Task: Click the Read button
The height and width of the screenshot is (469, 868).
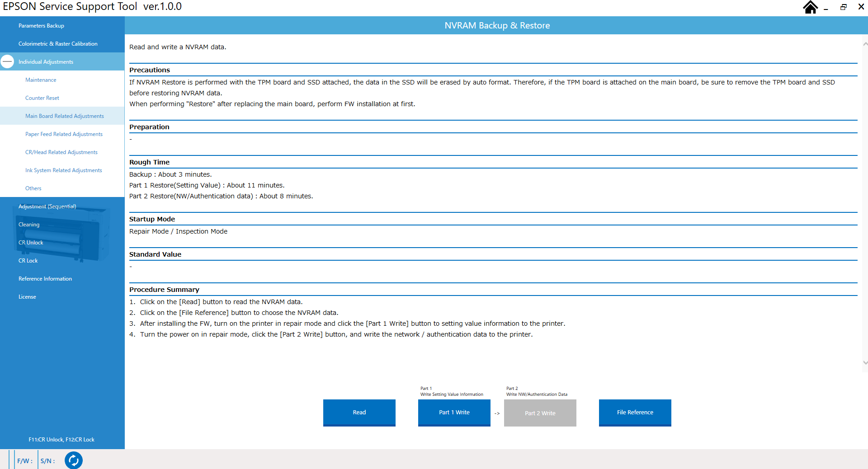Action: coord(359,413)
